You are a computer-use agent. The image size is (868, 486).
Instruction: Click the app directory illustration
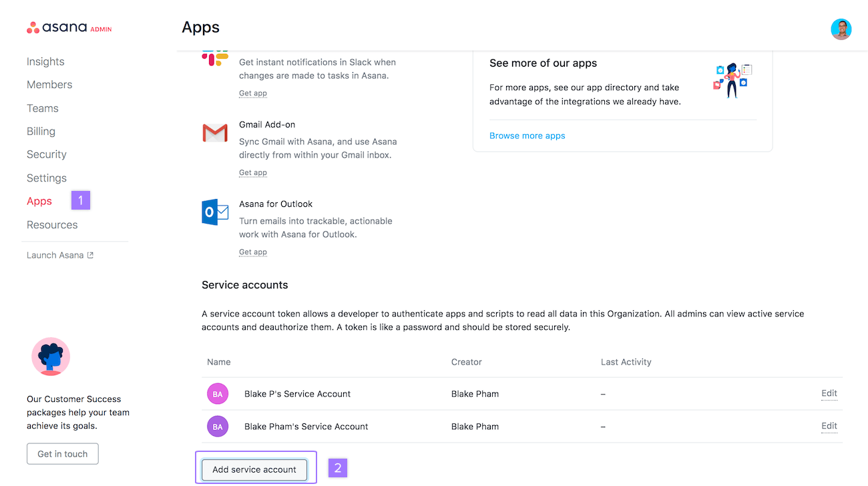tap(732, 80)
